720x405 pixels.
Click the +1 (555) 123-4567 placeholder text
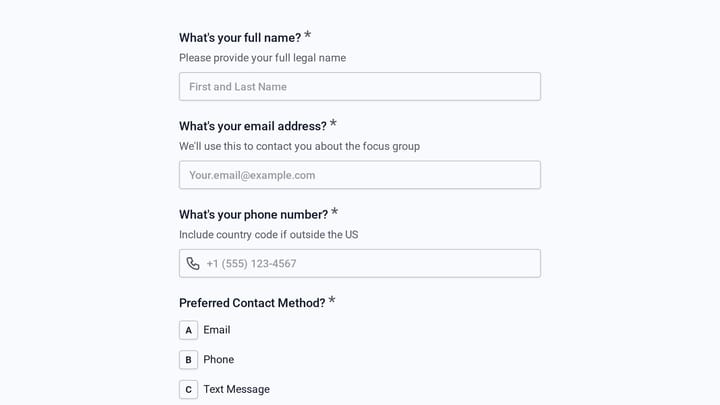(251, 264)
